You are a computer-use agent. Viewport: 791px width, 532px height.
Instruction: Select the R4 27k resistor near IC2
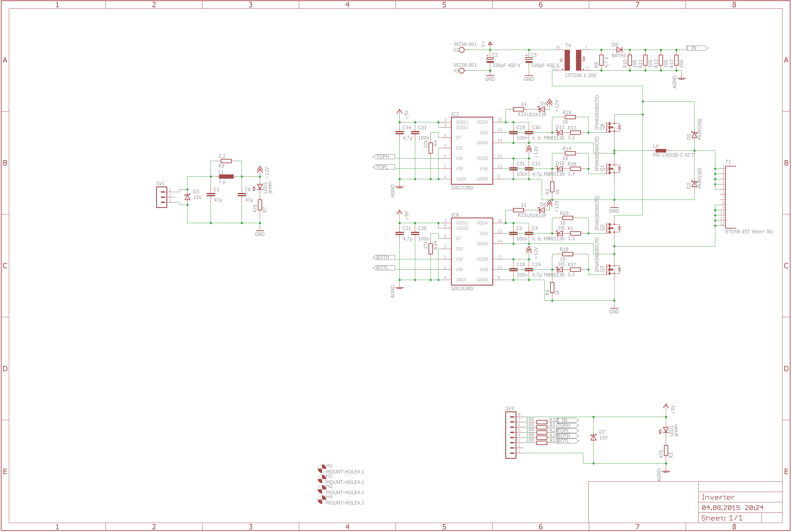430,148
